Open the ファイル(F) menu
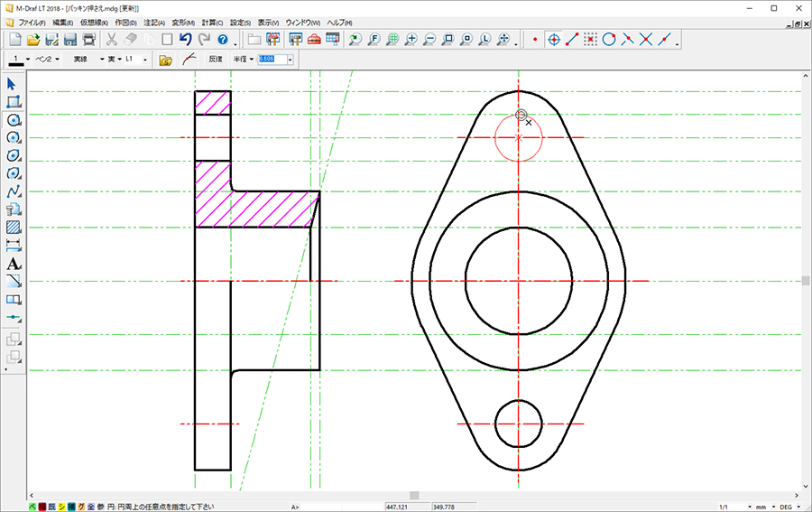The image size is (812, 512). point(31,22)
